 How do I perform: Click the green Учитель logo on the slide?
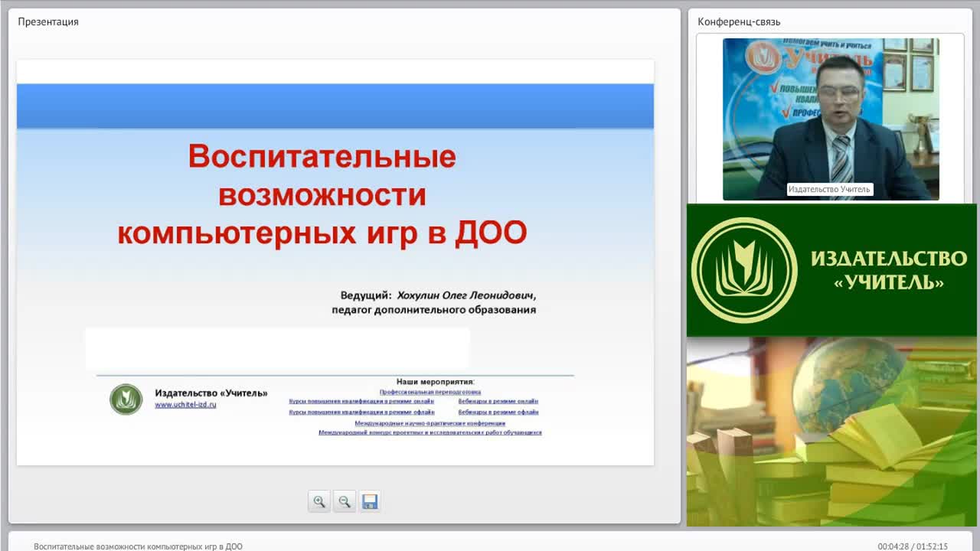tap(126, 399)
